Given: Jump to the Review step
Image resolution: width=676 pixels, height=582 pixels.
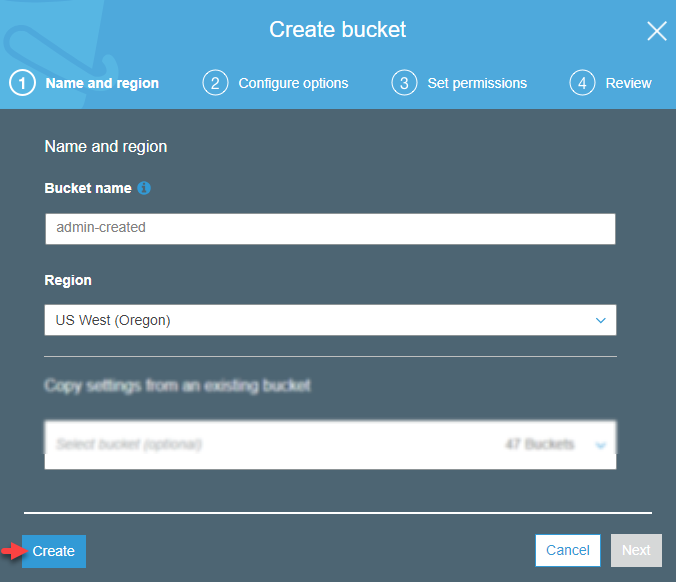Looking at the screenshot, I should 628,83.
